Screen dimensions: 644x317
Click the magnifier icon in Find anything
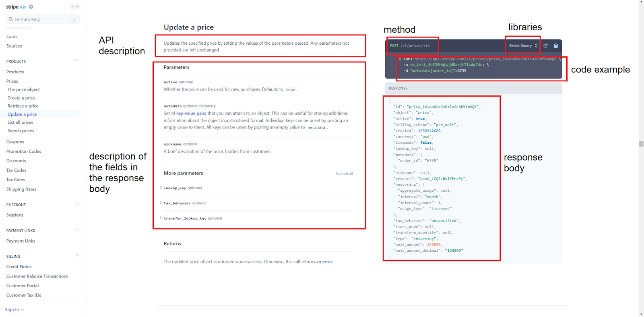pyautogui.click(x=11, y=19)
